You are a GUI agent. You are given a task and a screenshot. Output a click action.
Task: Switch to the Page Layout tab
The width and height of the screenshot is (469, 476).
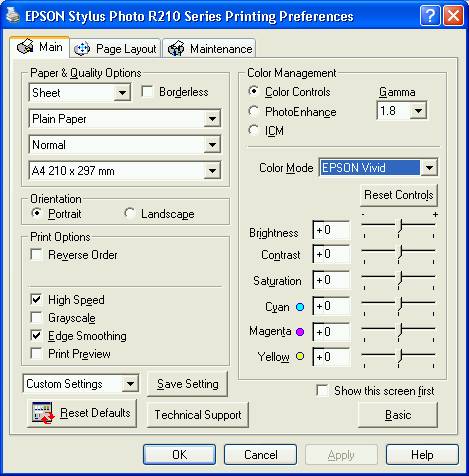tap(115, 49)
